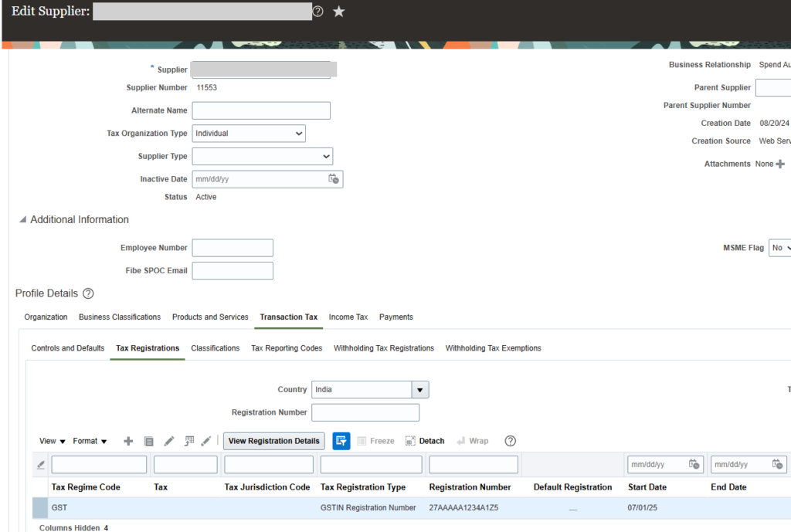Click the Query By Example filter icon
This screenshot has width=791, height=532.
(x=341, y=441)
